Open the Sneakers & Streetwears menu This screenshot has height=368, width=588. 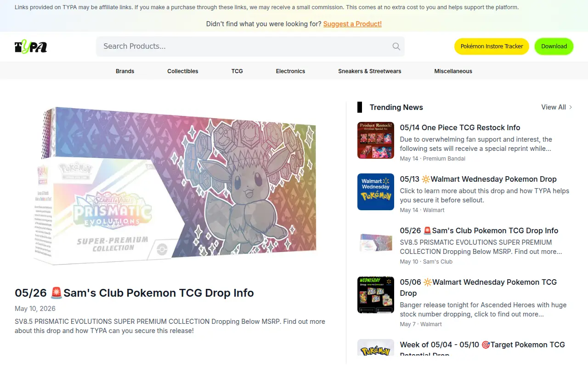click(370, 71)
